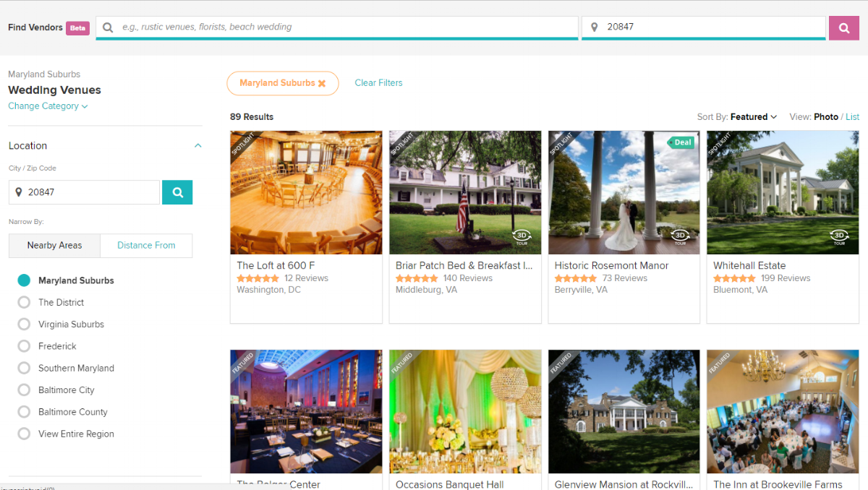Image resolution: width=868 pixels, height=490 pixels.
Task: Select View Entire Region radio option
Action: pos(24,434)
